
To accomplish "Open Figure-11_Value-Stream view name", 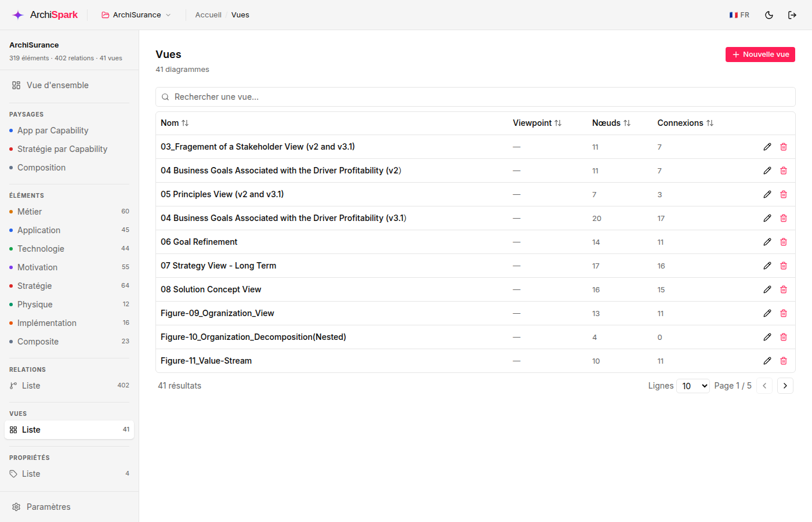I will coord(206,361).
